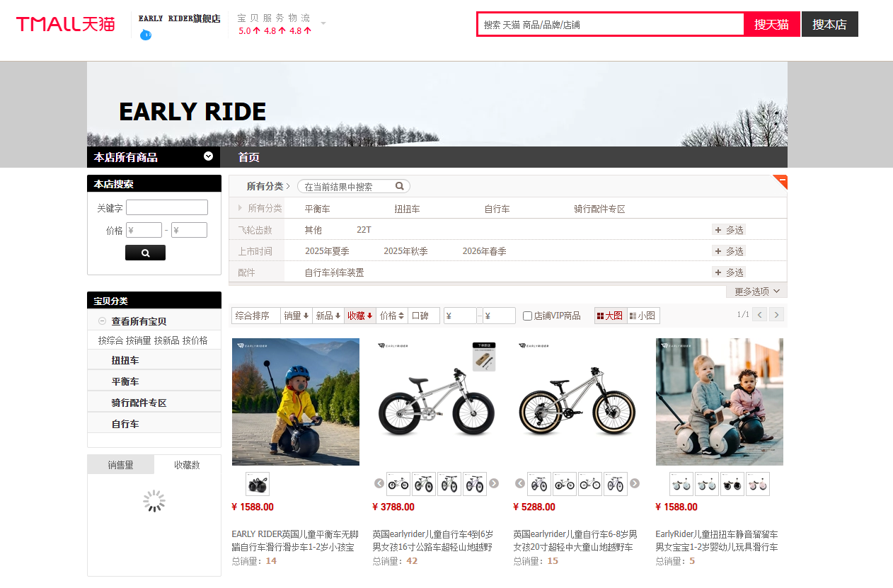Filter by 2025年夏季
This screenshot has height=588, width=893.
point(327,251)
